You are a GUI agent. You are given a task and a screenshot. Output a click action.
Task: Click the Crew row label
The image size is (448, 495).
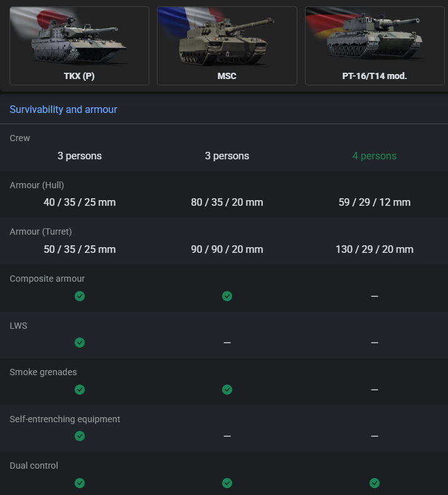click(19, 138)
